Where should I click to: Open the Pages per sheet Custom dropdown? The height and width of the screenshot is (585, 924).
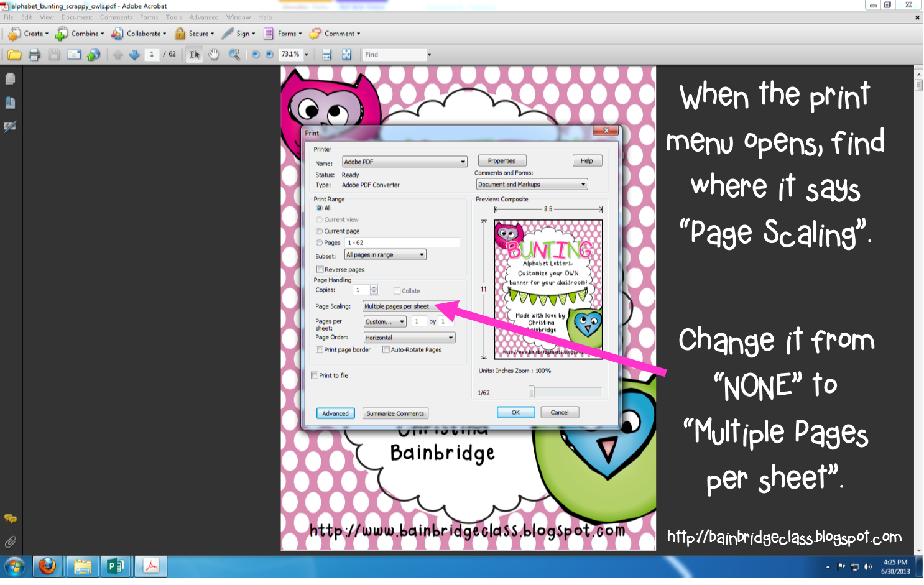(385, 322)
